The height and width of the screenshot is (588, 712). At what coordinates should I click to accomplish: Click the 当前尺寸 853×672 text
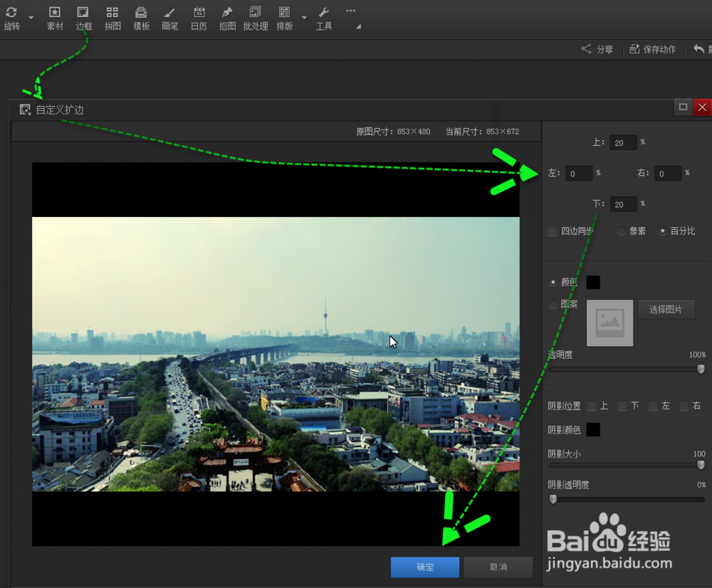(482, 132)
